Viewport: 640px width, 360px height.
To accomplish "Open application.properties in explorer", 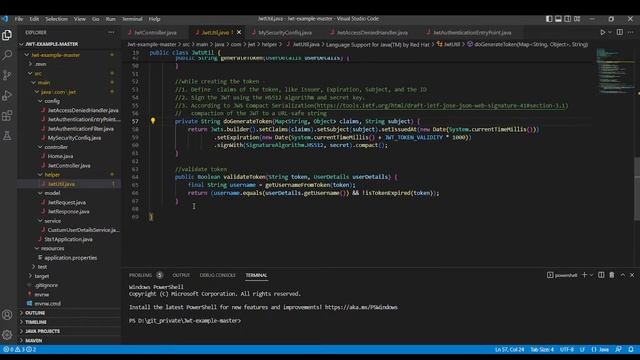I will [x=71, y=258].
